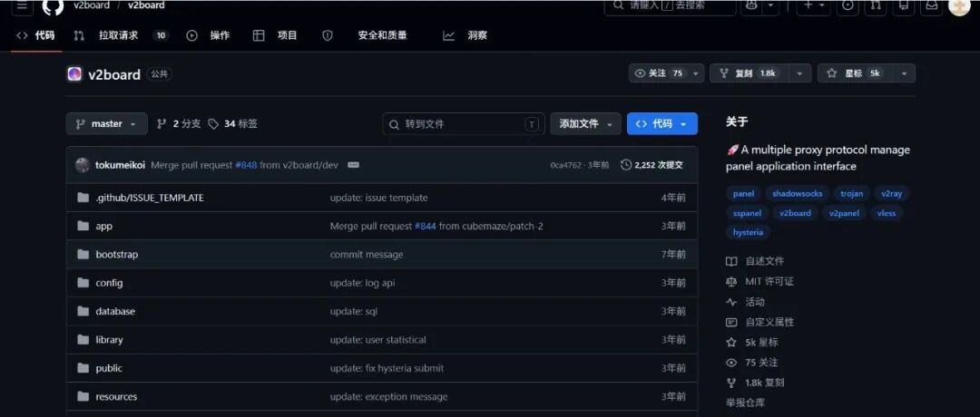Click folder icon in the database row

[x=83, y=311]
